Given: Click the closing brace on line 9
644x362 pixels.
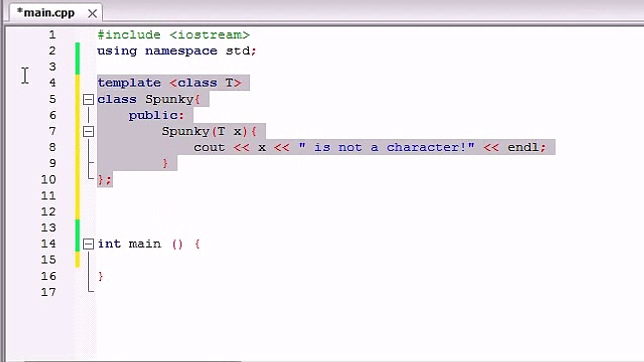Looking at the screenshot, I should pyautogui.click(x=165, y=163).
